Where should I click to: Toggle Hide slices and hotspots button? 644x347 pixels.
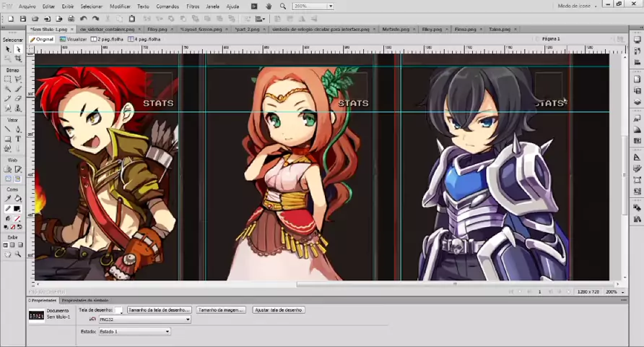pos(8,179)
